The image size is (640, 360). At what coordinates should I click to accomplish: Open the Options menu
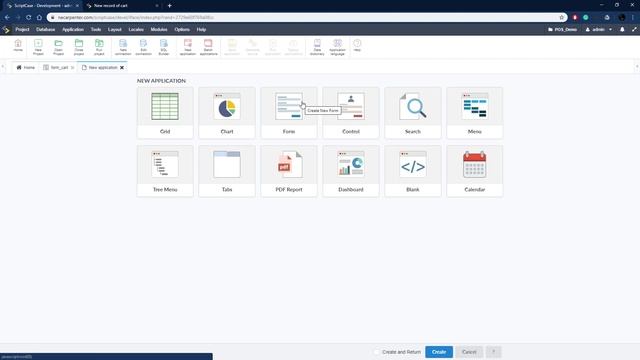point(182,29)
